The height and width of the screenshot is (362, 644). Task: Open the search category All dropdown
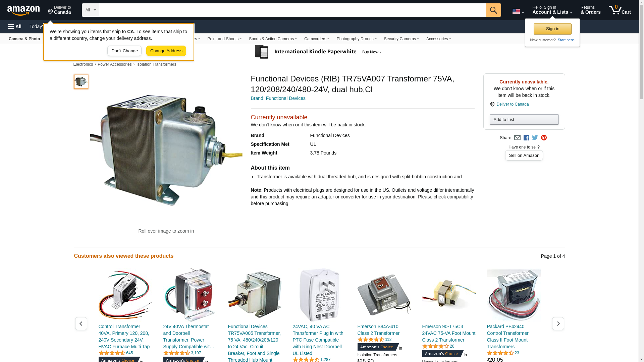(x=91, y=10)
